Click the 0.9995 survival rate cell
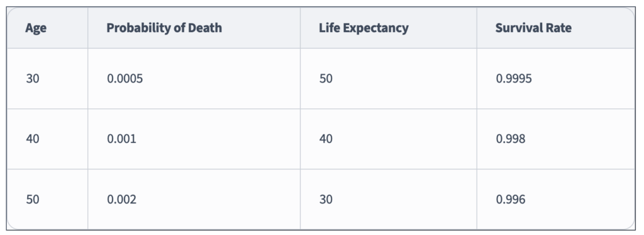644x235 pixels. 556,79
